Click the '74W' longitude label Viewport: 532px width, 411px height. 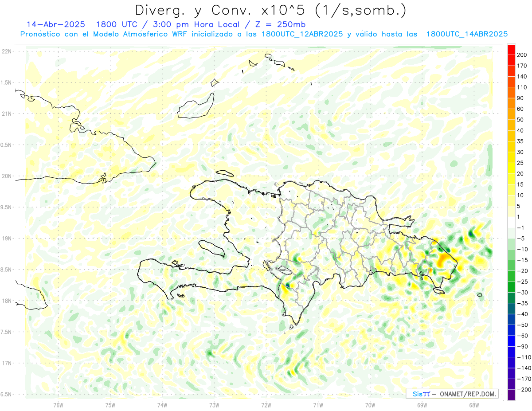coord(162,405)
